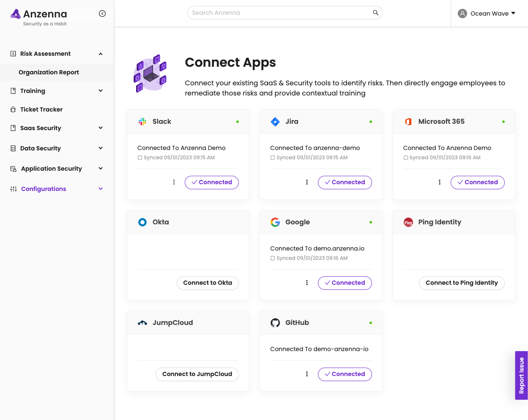Expand the Configurations section chevron
Viewport: 528px width, 420px height.
[x=101, y=188]
